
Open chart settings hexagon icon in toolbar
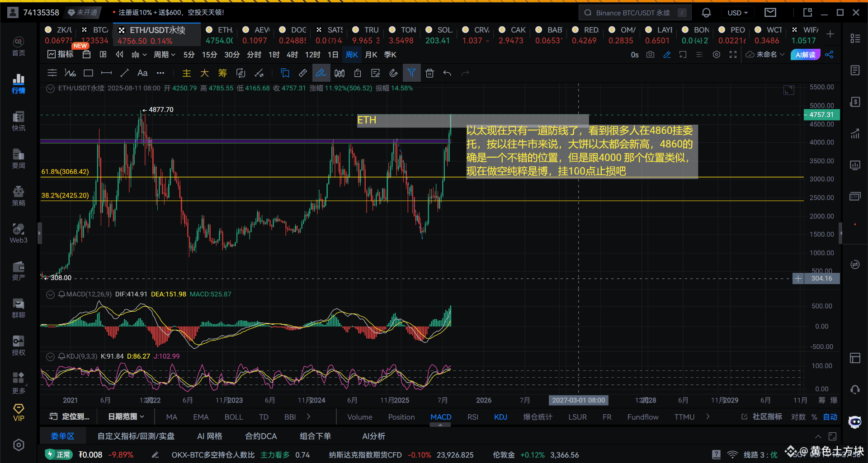[717, 55]
